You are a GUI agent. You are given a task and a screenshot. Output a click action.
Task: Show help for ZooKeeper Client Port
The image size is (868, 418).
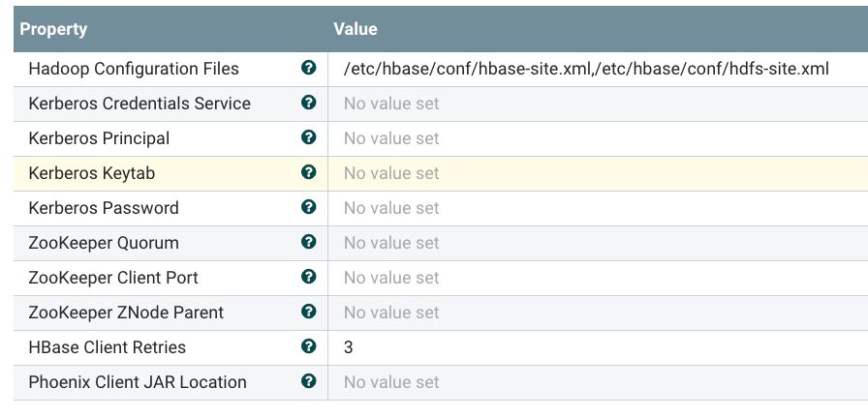tap(309, 278)
